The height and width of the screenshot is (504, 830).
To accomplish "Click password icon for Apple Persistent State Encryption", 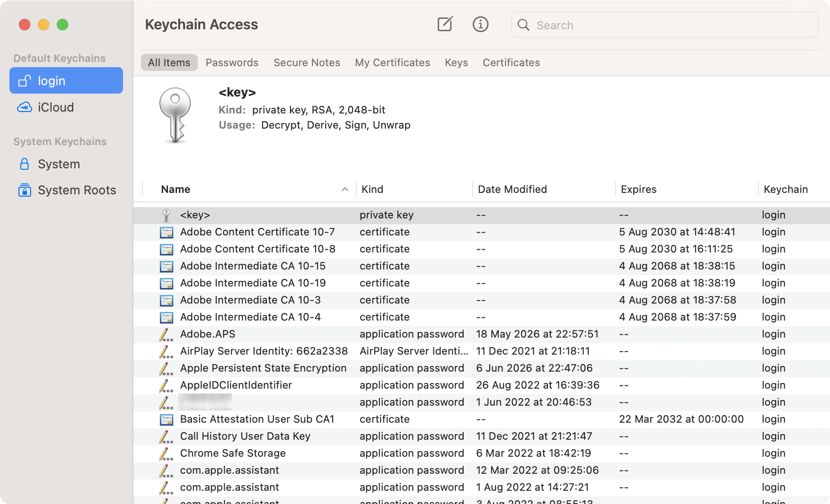I will [x=166, y=368].
